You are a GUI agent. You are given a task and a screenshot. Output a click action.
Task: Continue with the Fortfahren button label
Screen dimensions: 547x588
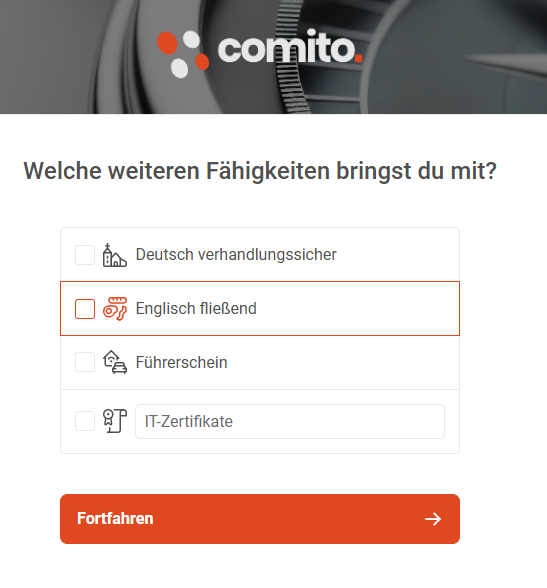(x=115, y=519)
